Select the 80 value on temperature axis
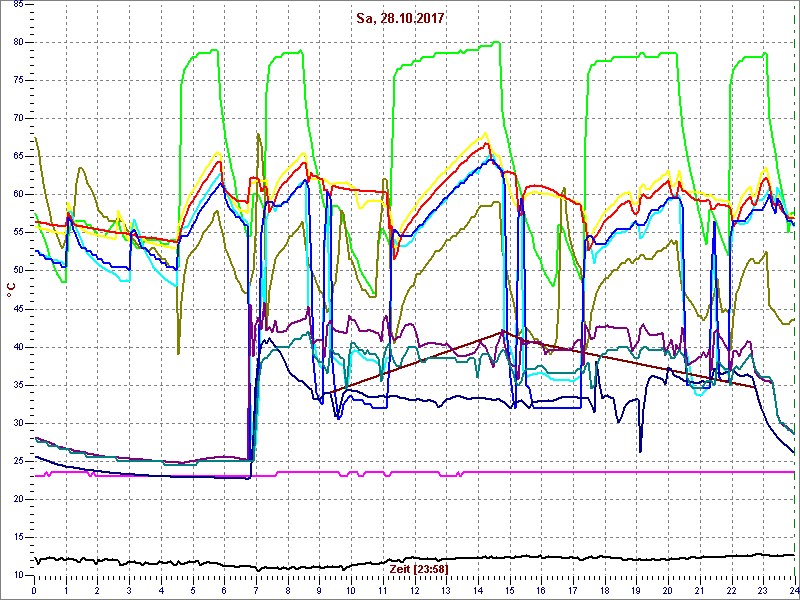Screen dimensions: 800x600 [16, 42]
